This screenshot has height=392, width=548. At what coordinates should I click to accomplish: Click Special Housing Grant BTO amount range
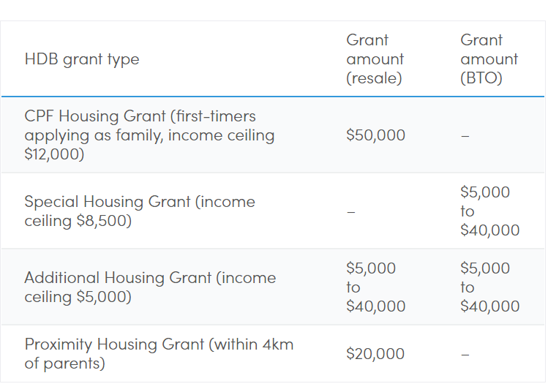point(489,211)
